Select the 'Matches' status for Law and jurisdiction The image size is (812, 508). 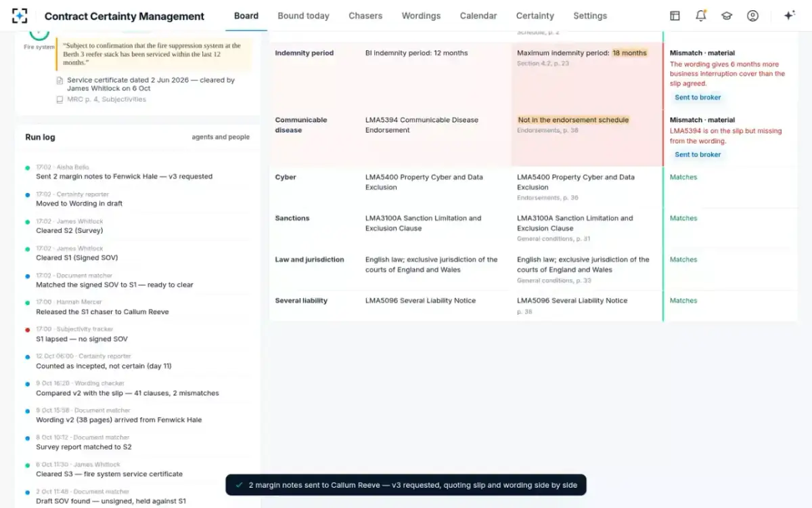[683, 260]
